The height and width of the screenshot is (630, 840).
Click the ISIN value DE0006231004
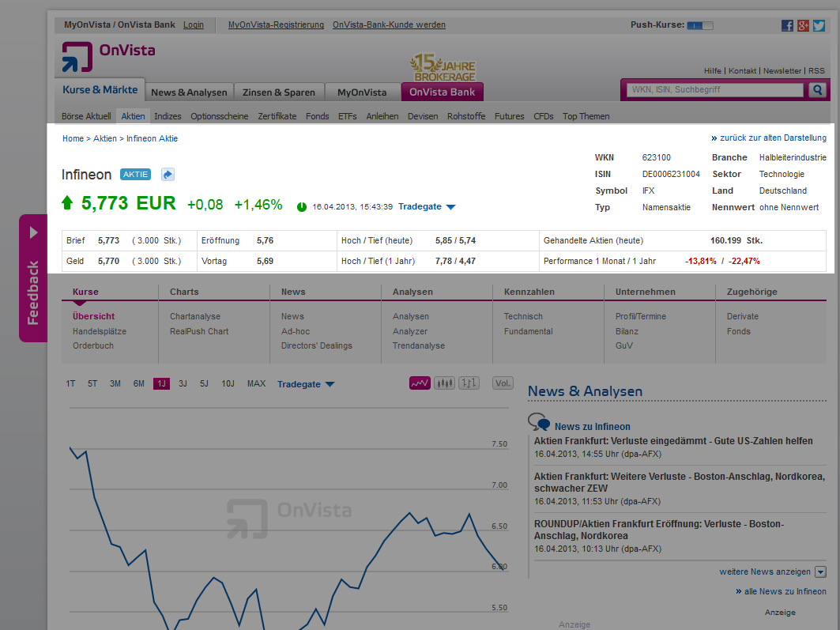pyautogui.click(x=671, y=174)
